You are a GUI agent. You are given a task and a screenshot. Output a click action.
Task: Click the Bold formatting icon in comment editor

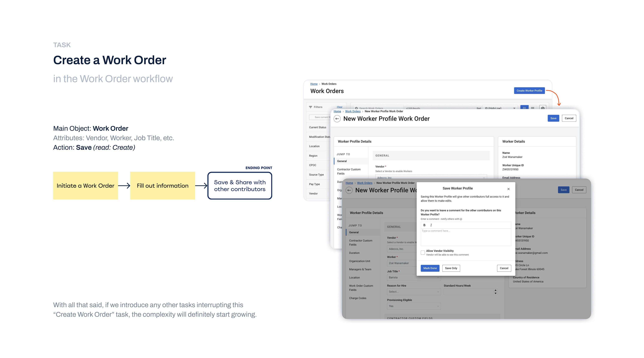click(x=424, y=225)
